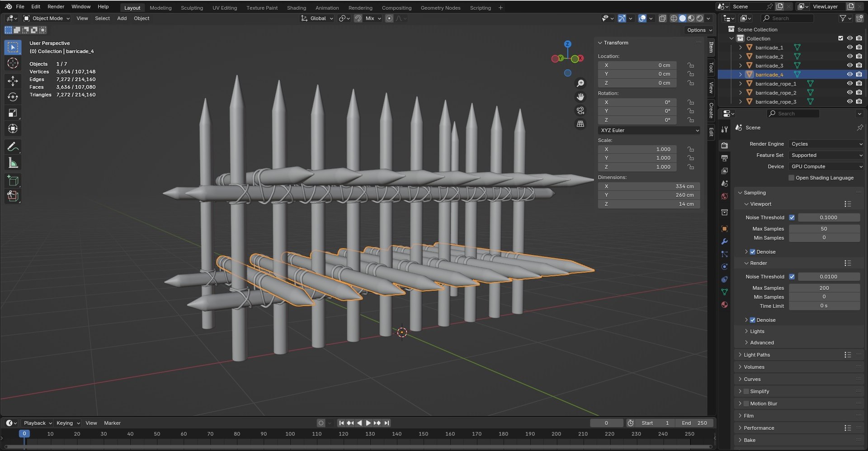Hide barricade_rope_2 in viewport

coord(849,93)
